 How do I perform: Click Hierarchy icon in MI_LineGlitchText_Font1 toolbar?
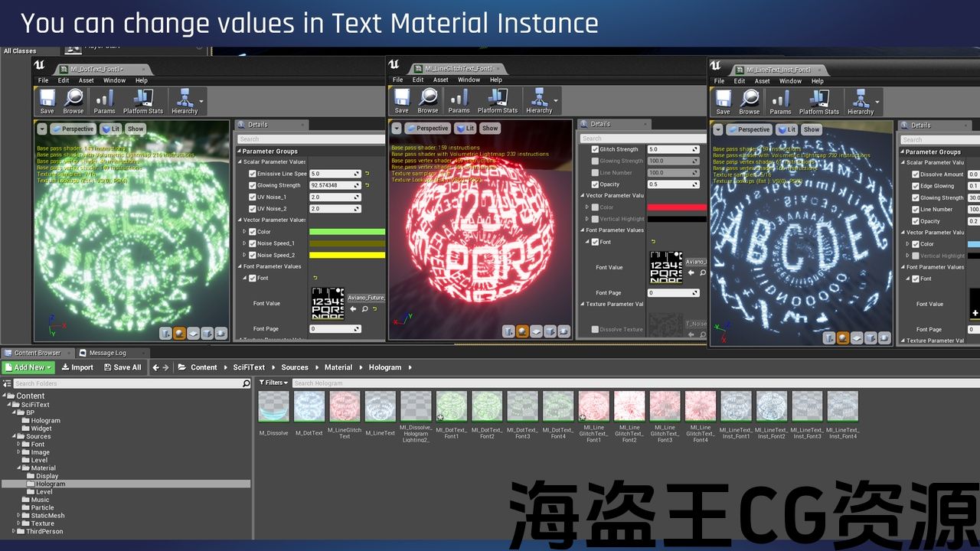click(x=539, y=100)
